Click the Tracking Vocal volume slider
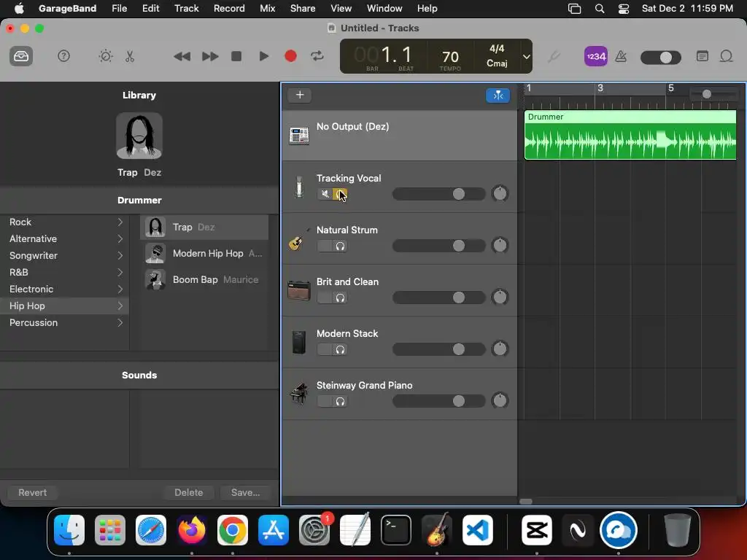 point(438,194)
